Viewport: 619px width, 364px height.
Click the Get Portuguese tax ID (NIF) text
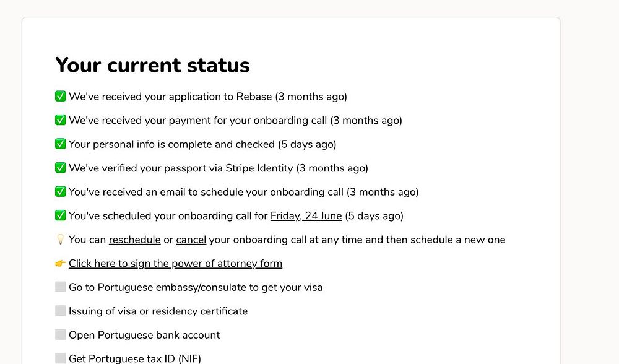point(135,358)
